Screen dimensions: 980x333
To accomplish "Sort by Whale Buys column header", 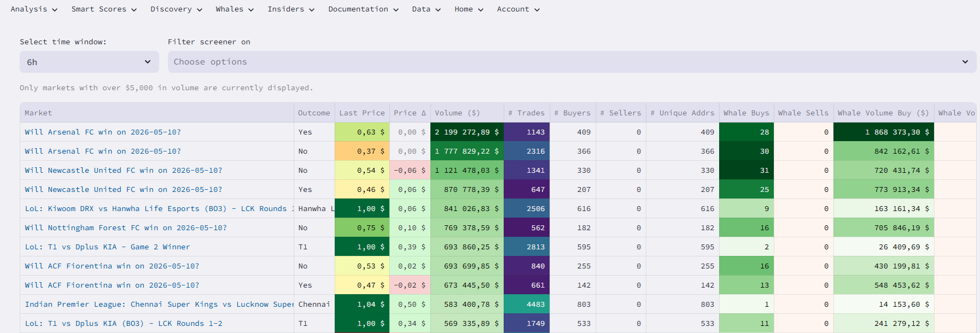I will coord(746,113).
